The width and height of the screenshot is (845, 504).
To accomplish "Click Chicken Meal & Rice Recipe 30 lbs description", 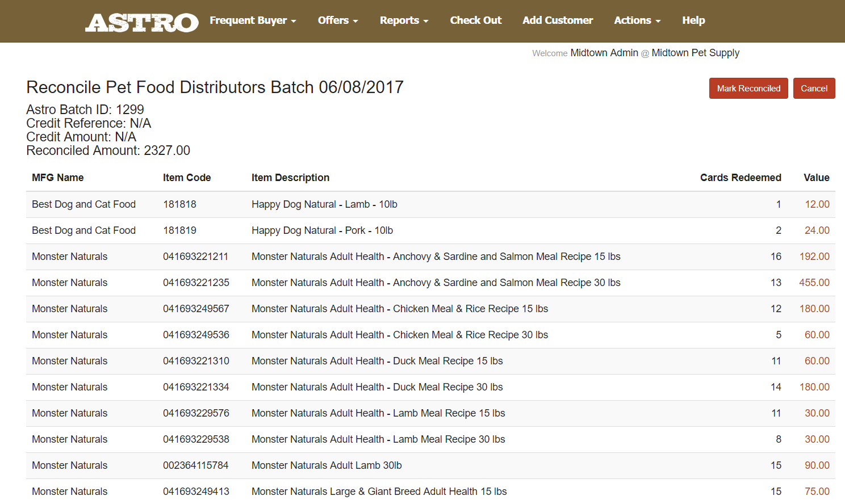I will pyautogui.click(x=400, y=335).
